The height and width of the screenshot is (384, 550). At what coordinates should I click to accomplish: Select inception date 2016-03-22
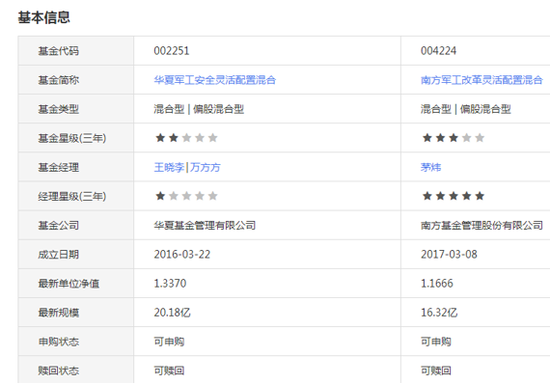[182, 254]
